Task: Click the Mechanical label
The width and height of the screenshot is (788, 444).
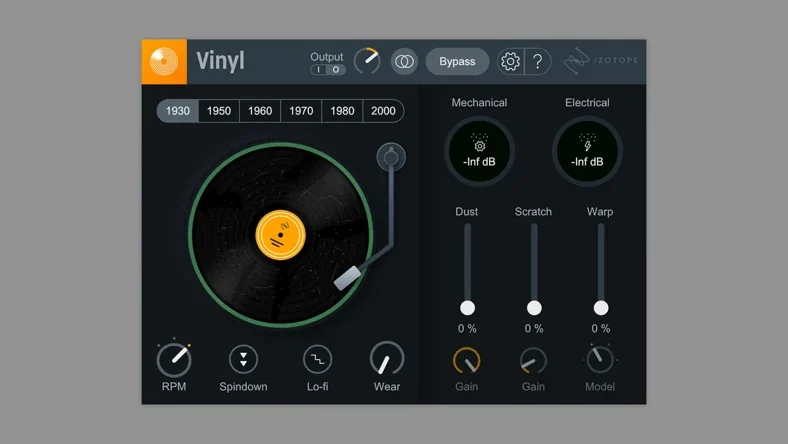Action: pyautogui.click(x=479, y=103)
